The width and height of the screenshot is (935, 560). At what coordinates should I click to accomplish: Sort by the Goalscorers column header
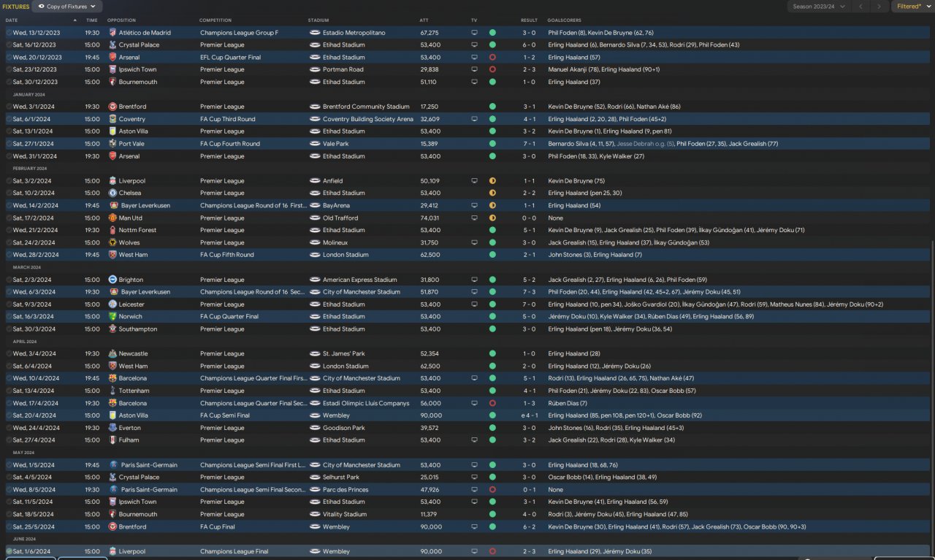pyautogui.click(x=565, y=20)
